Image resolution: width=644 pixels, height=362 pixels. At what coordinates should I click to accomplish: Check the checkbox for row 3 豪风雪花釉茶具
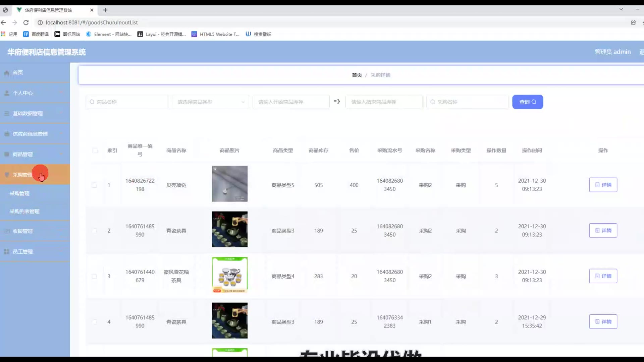[94, 276]
